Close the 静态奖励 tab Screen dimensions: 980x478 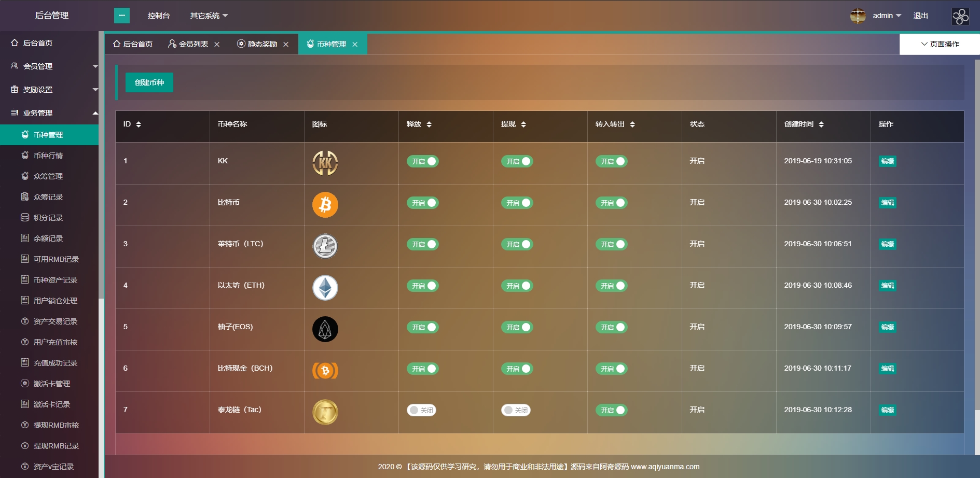tap(286, 45)
